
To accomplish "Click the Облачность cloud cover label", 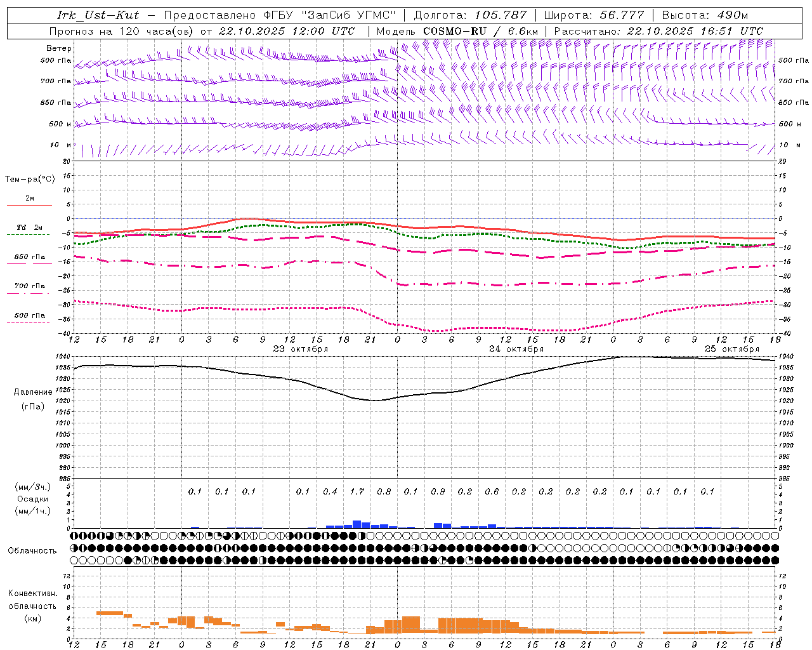I will [x=32, y=551].
